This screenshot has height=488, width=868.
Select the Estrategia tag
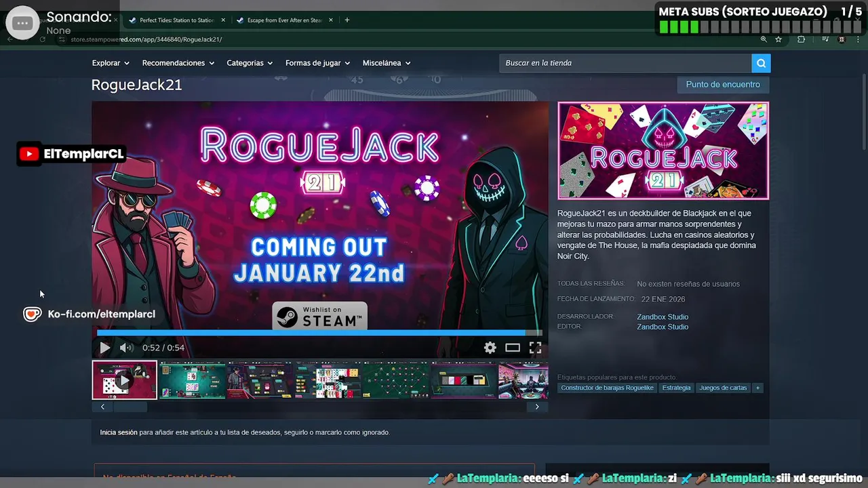676,388
